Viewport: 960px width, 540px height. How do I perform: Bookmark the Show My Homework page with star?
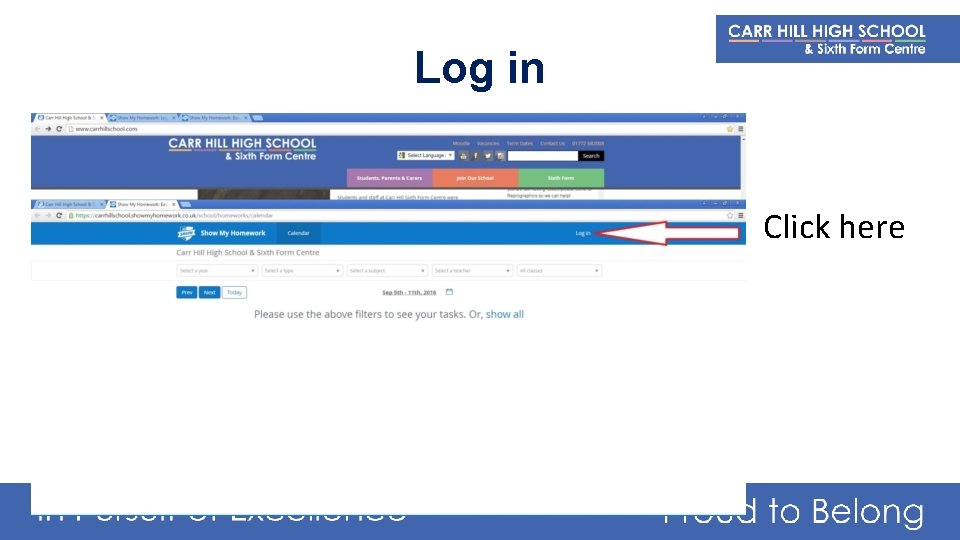tap(730, 216)
